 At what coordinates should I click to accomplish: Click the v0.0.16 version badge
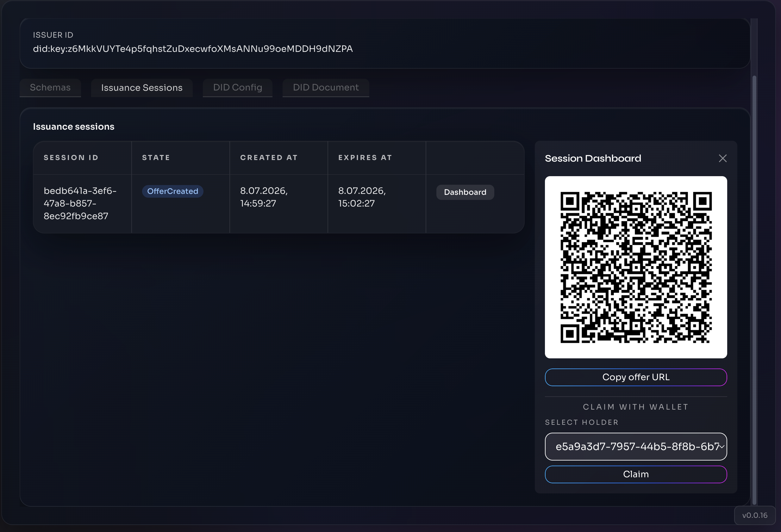tap(754, 515)
